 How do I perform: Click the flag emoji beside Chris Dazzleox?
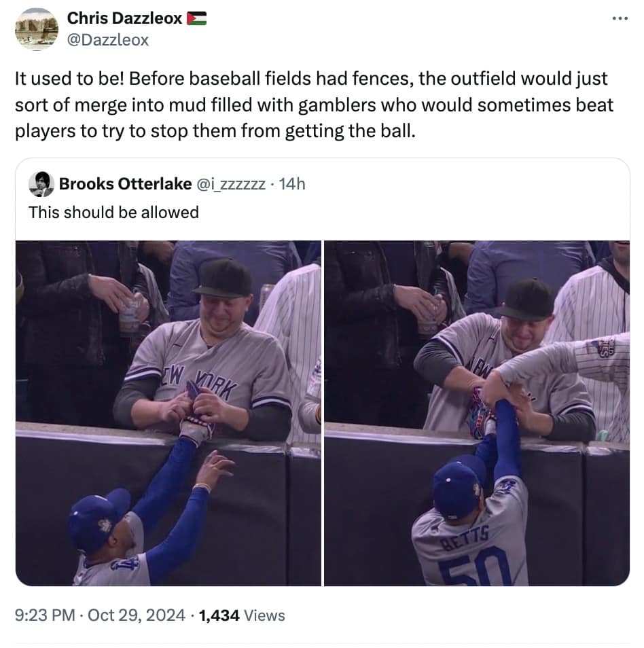click(x=197, y=18)
